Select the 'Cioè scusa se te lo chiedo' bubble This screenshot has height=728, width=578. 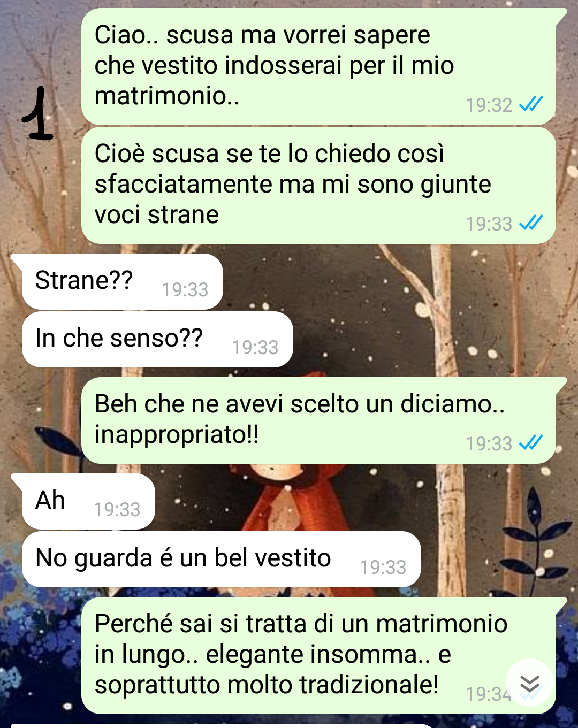(x=318, y=186)
